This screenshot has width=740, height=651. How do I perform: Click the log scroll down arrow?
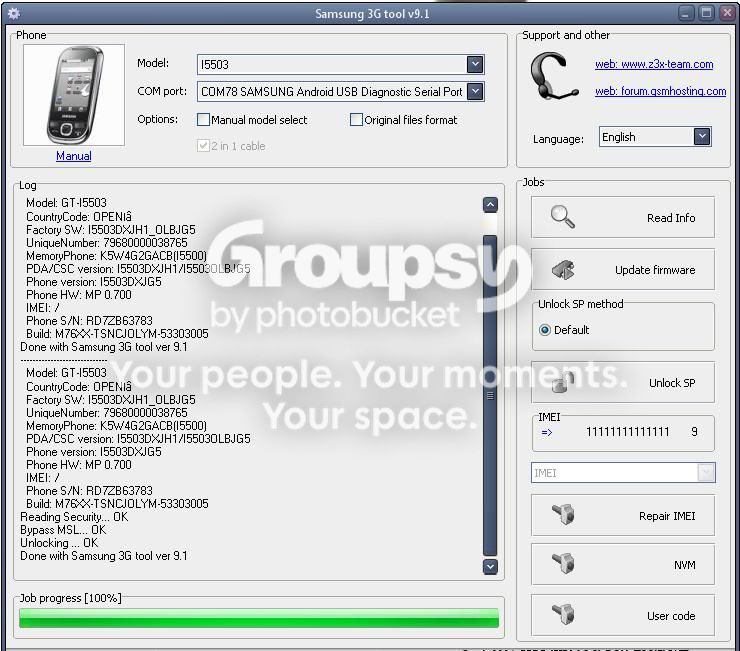[490, 566]
